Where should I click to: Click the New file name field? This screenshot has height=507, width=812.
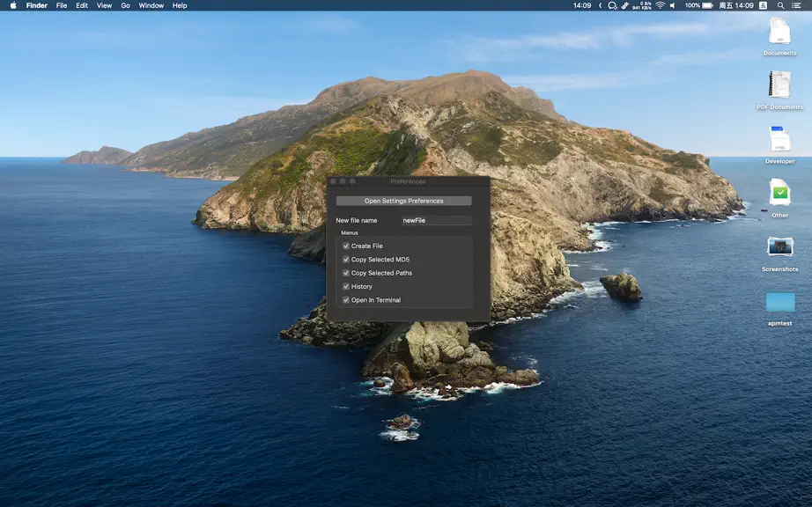coord(437,220)
